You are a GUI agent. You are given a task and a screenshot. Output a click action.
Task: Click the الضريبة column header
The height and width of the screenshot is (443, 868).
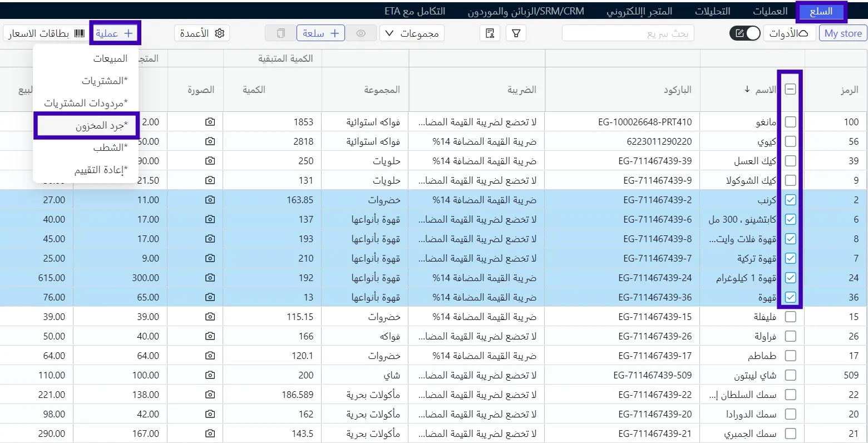click(x=477, y=90)
